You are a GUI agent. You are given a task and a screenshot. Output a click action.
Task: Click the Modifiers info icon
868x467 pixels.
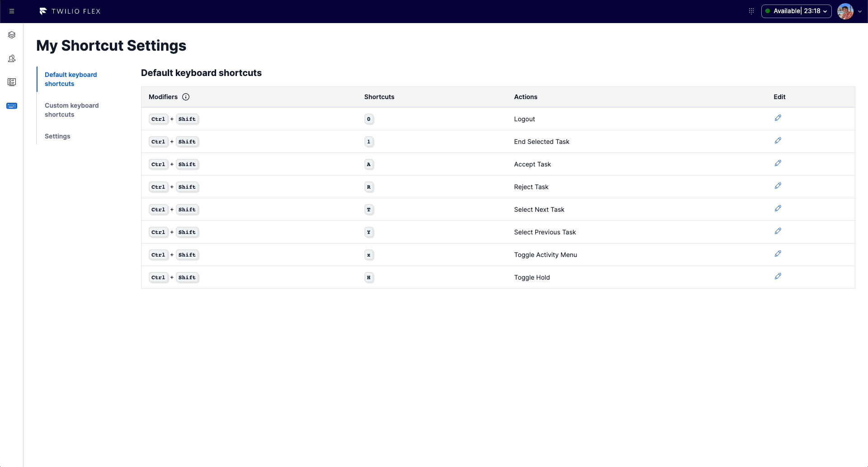pyautogui.click(x=186, y=97)
